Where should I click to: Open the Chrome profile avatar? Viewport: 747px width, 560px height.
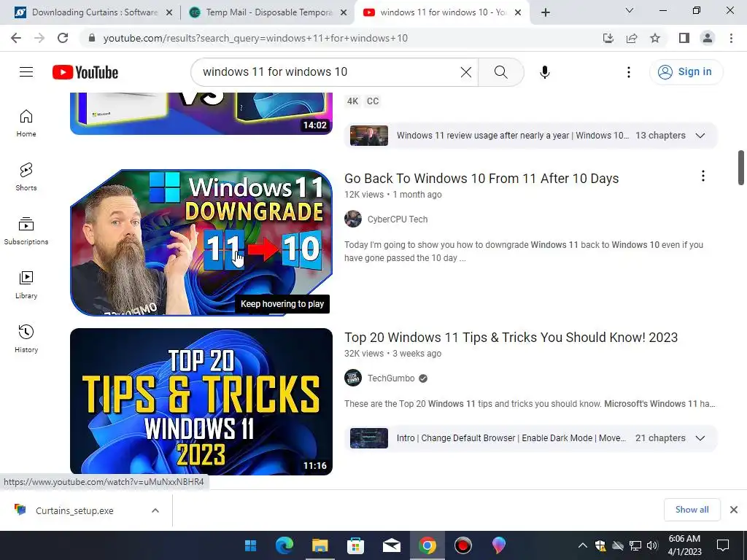(708, 38)
